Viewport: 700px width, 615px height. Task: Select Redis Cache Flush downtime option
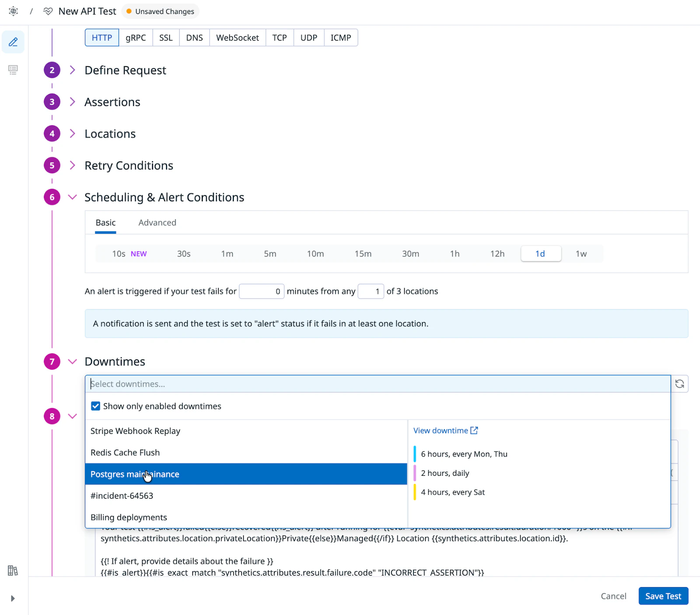[x=125, y=453]
